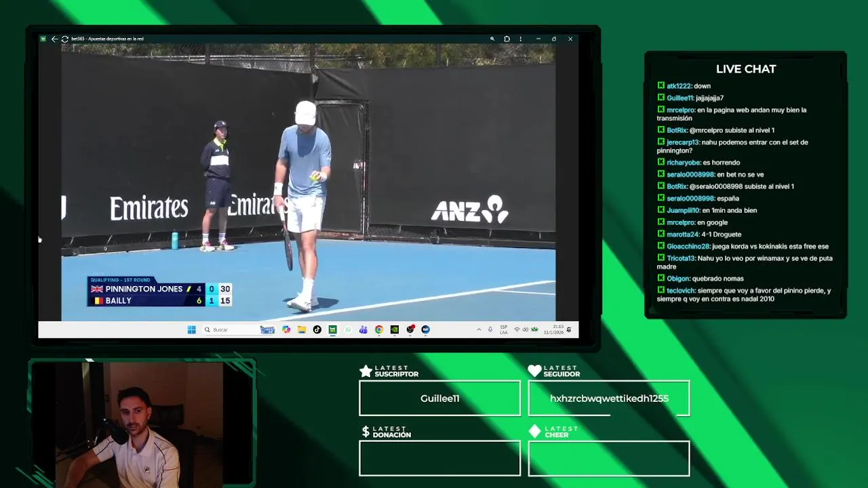Open ESP LAA language selector
The height and width of the screenshot is (488, 868).
504,329
